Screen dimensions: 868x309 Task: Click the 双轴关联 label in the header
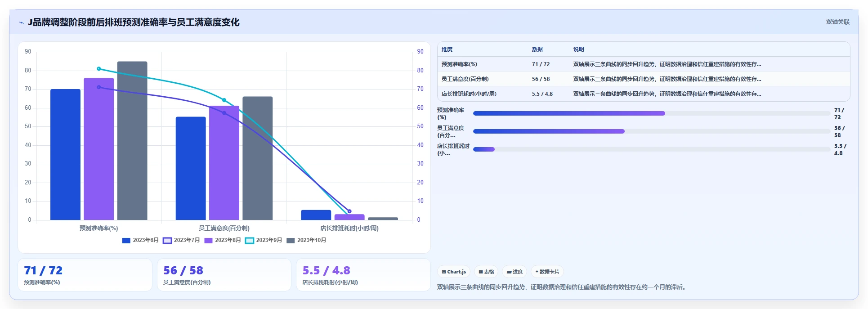point(837,22)
